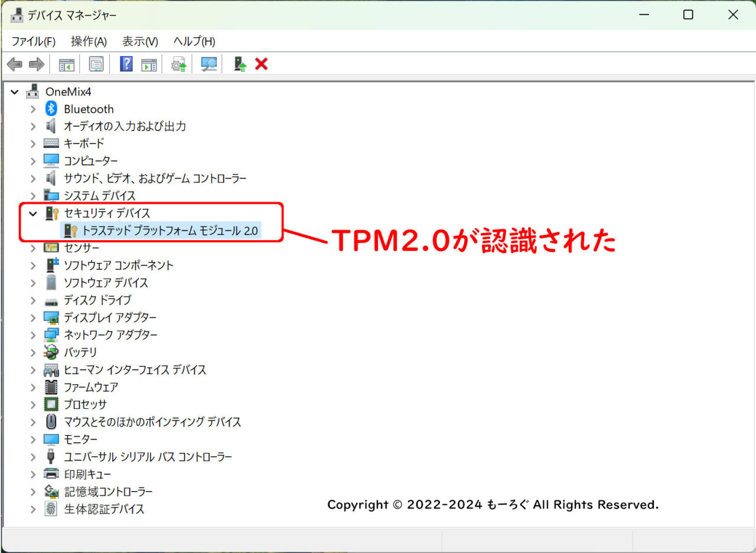The width and height of the screenshot is (756, 553).
Task: Click the keyboard icon beside キーボード
Action: pyautogui.click(x=51, y=143)
